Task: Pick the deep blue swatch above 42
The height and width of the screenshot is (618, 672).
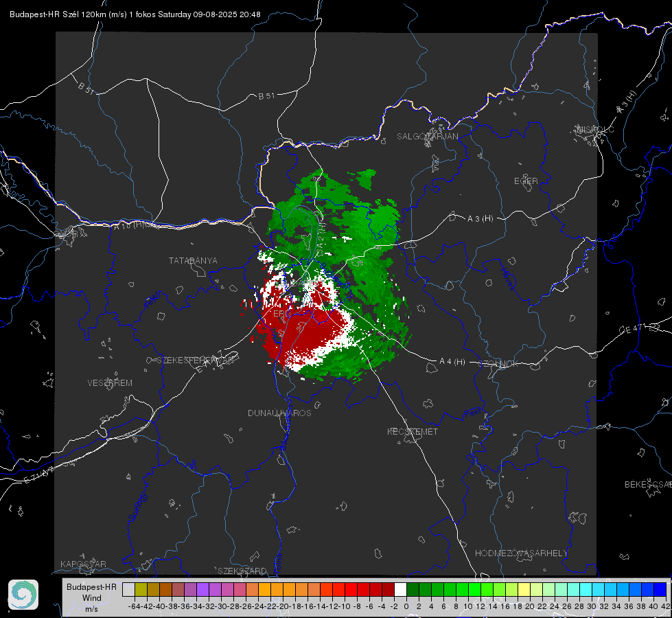Action: tap(660, 589)
